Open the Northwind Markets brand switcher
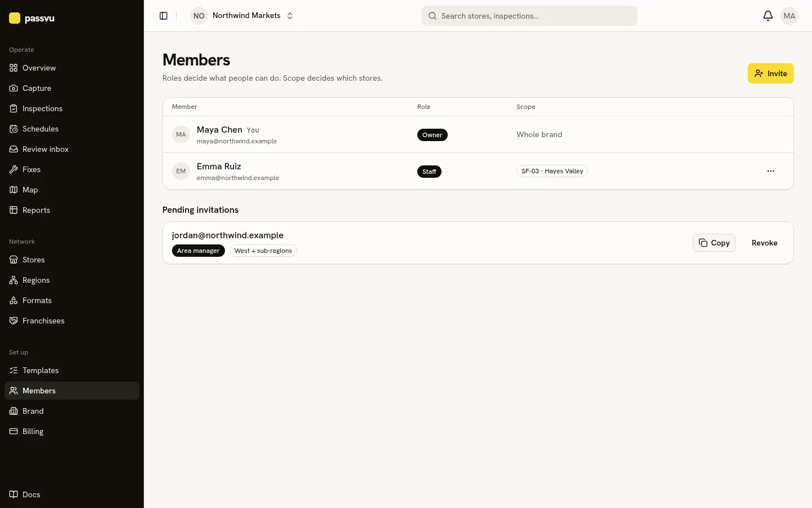This screenshot has width=812, height=508. (242, 16)
